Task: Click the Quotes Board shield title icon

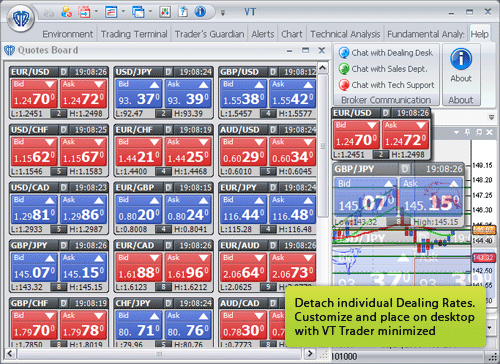Action: click(x=9, y=50)
